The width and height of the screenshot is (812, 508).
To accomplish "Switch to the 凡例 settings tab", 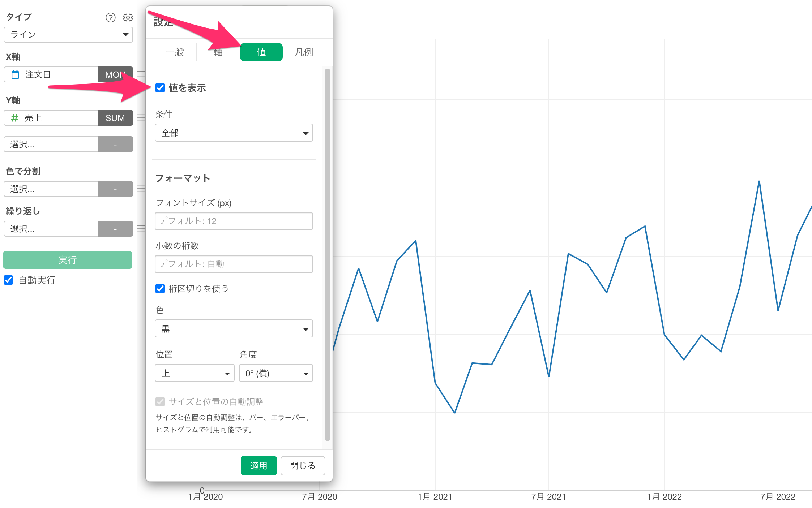I will coord(304,52).
